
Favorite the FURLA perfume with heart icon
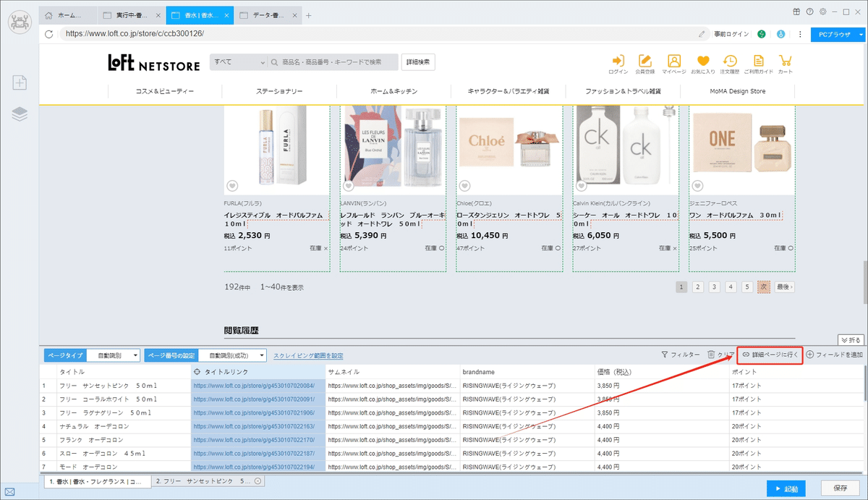click(231, 185)
